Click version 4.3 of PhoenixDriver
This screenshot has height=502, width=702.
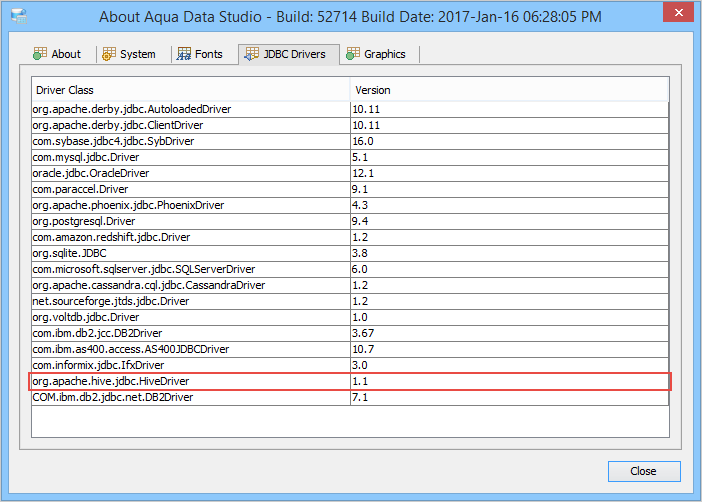360,206
